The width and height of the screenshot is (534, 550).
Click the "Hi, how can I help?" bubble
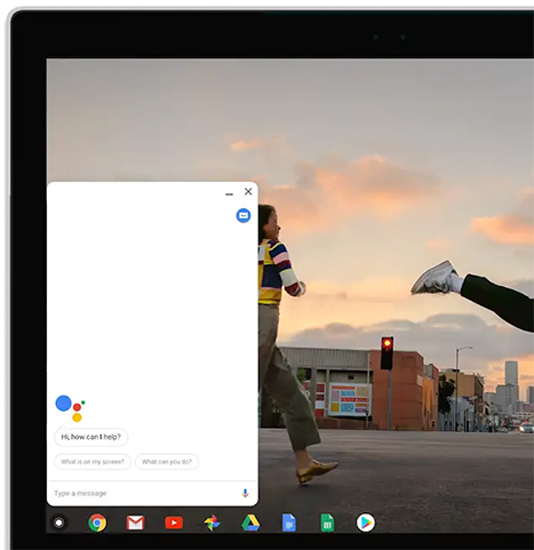tap(91, 437)
